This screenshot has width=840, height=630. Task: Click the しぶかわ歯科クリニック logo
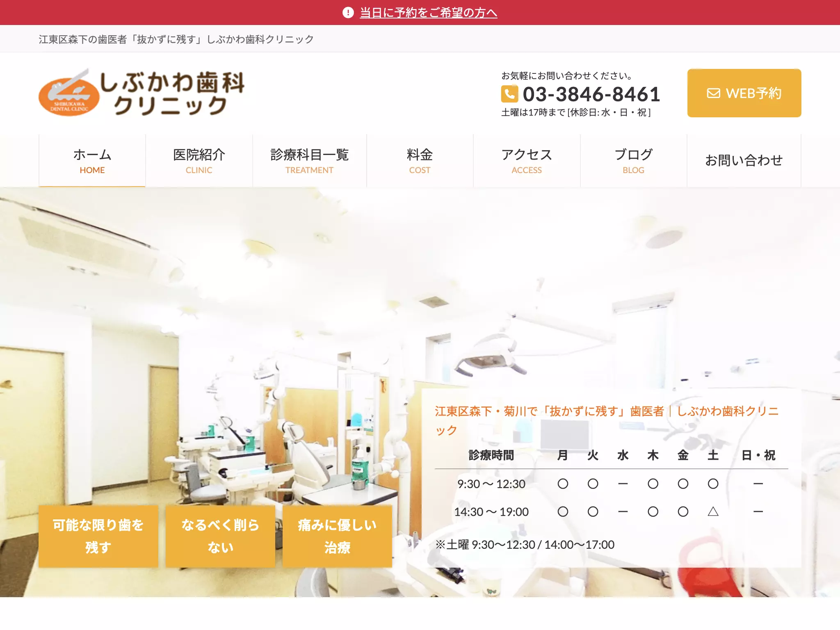pyautogui.click(x=142, y=93)
